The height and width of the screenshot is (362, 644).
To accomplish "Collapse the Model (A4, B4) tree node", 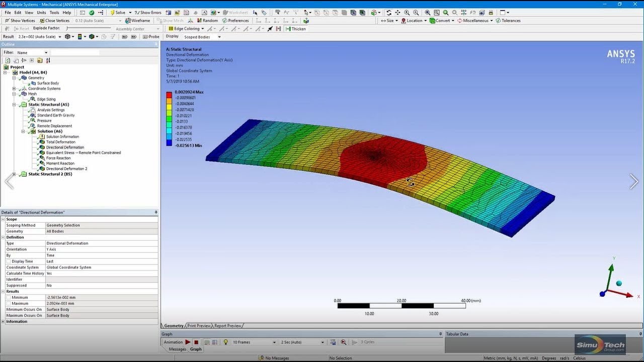I will pyautogui.click(x=5, y=72).
